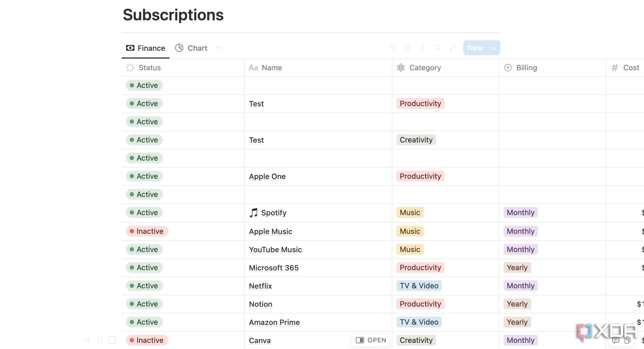This screenshot has width=644, height=349.
Task: Change the Active status on Amazon Prime row
Action: tap(144, 322)
